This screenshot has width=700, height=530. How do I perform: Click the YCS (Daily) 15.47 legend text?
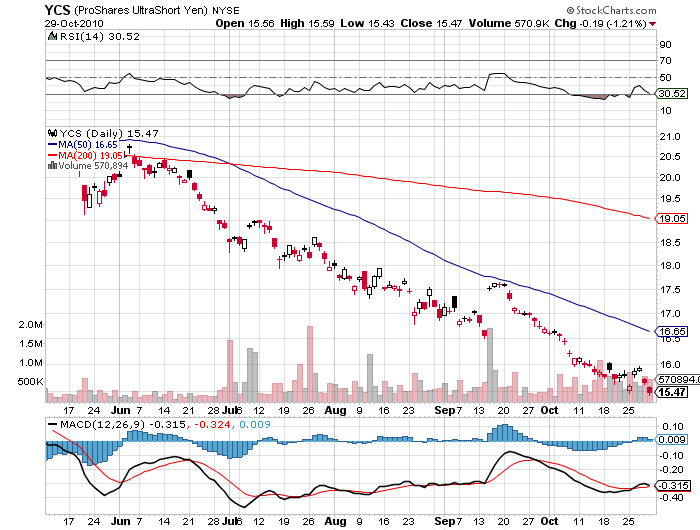tap(109, 133)
